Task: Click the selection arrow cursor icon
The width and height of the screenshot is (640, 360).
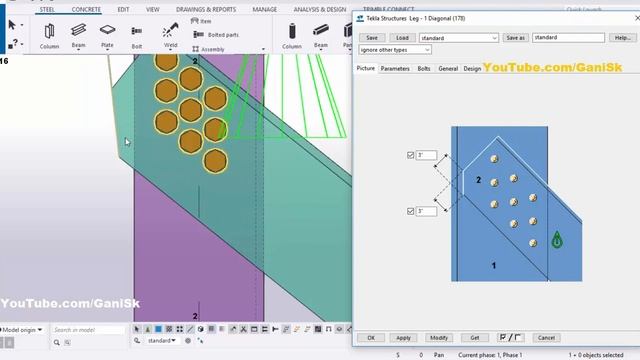Action: (x=12, y=25)
